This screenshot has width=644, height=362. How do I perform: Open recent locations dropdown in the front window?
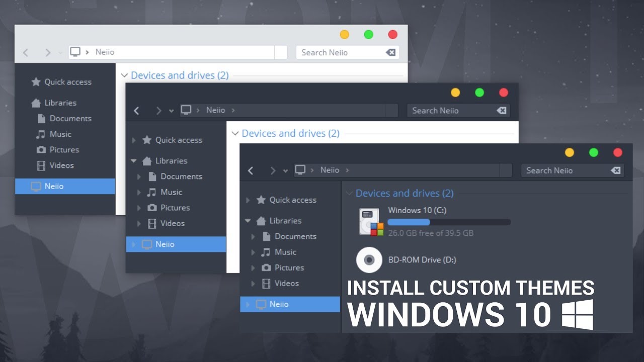[x=285, y=171]
